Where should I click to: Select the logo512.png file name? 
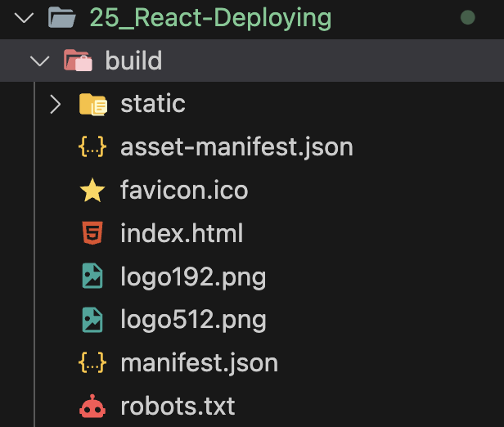193,320
